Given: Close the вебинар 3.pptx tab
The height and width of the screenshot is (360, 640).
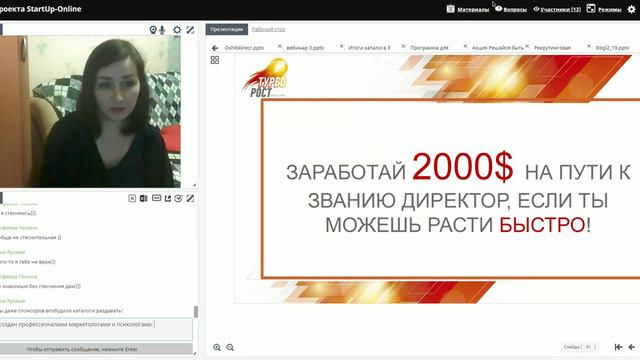Looking at the screenshot, I should pos(342,47).
